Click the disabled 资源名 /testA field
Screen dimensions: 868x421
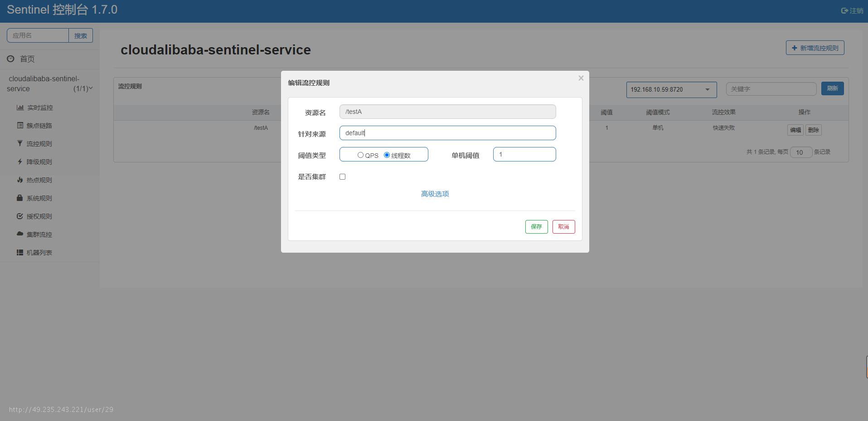click(x=447, y=112)
